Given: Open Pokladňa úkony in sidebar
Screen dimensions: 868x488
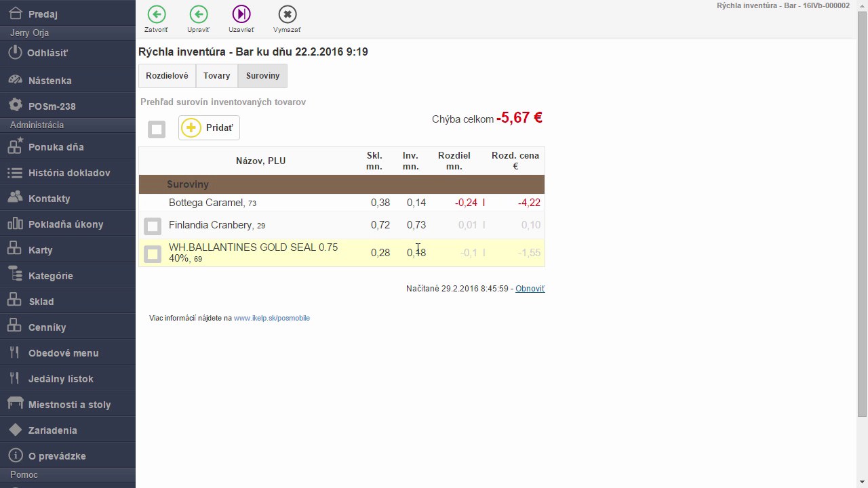Looking at the screenshot, I should click(68, 224).
